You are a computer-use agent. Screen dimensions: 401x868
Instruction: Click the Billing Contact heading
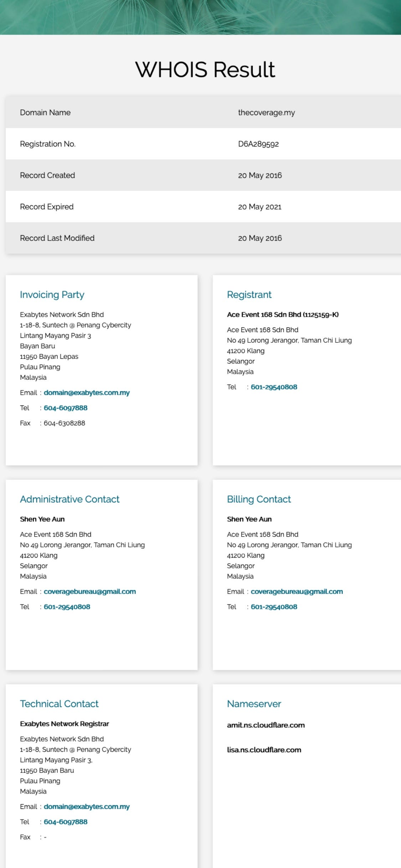point(259,499)
